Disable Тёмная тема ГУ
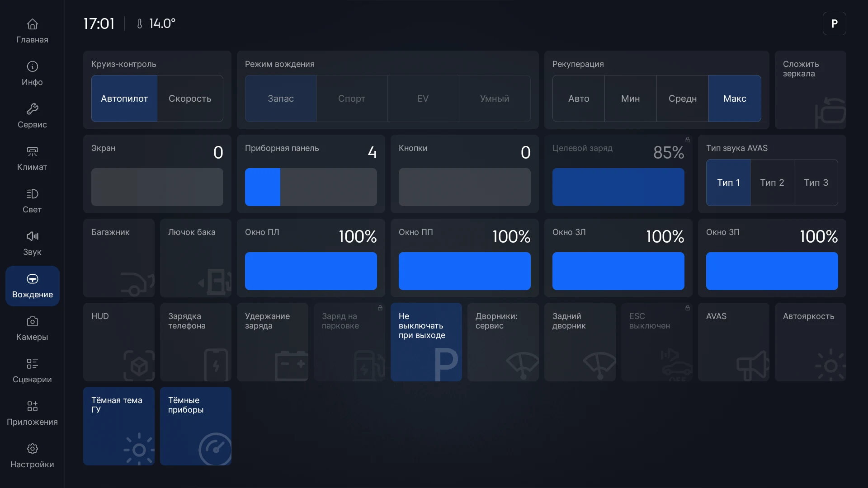 [119, 426]
